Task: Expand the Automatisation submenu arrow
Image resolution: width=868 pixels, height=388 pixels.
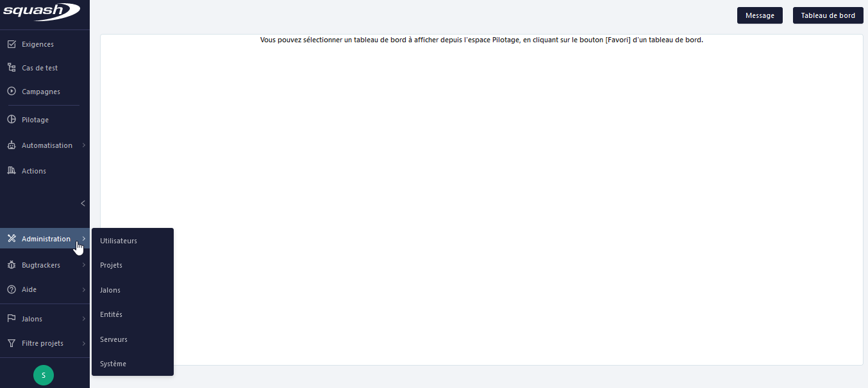Action: 83,145
